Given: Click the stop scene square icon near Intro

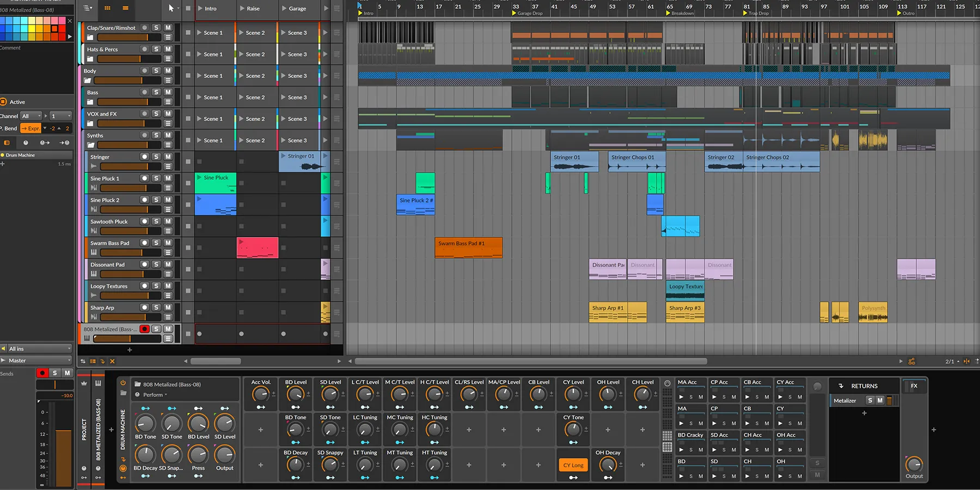Looking at the screenshot, I should click(188, 8).
